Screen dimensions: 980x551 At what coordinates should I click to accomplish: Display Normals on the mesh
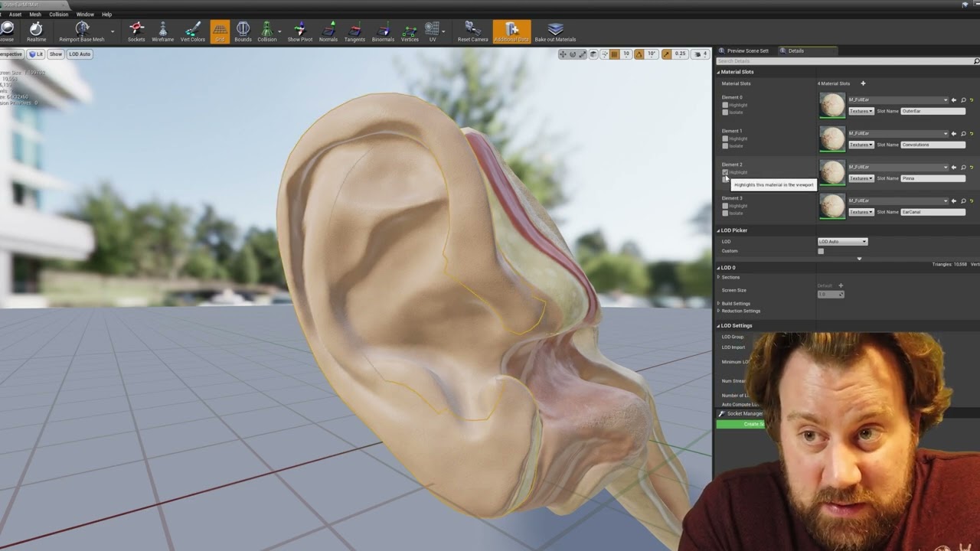tap(328, 30)
